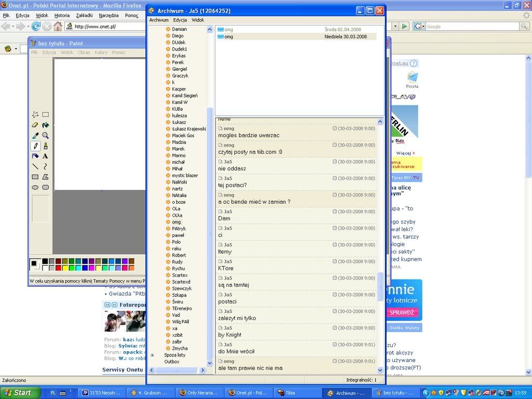
Task: Open the Firefox address bar dropdown
Action: coord(395,26)
